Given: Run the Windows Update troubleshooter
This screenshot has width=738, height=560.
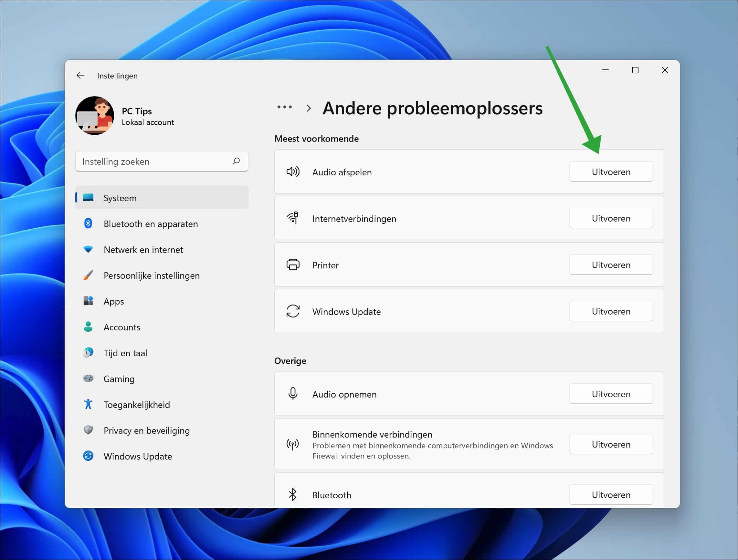Looking at the screenshot, I should [x=611, y=311].
